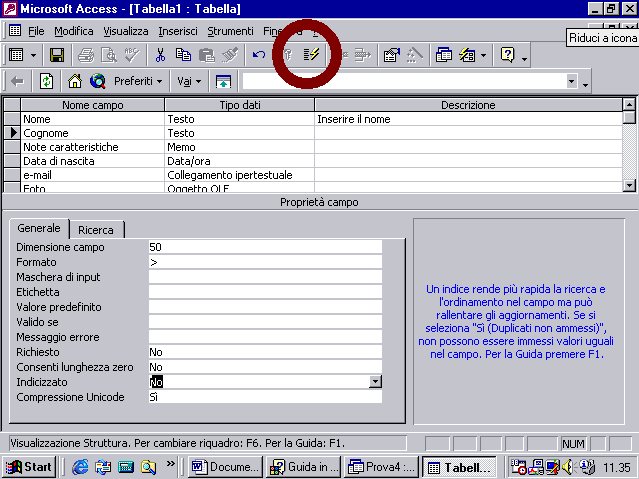Image resolution: width=639 pixels, height=479 pixels.
Task: Select the Generale tab
Action: [39, 228]
